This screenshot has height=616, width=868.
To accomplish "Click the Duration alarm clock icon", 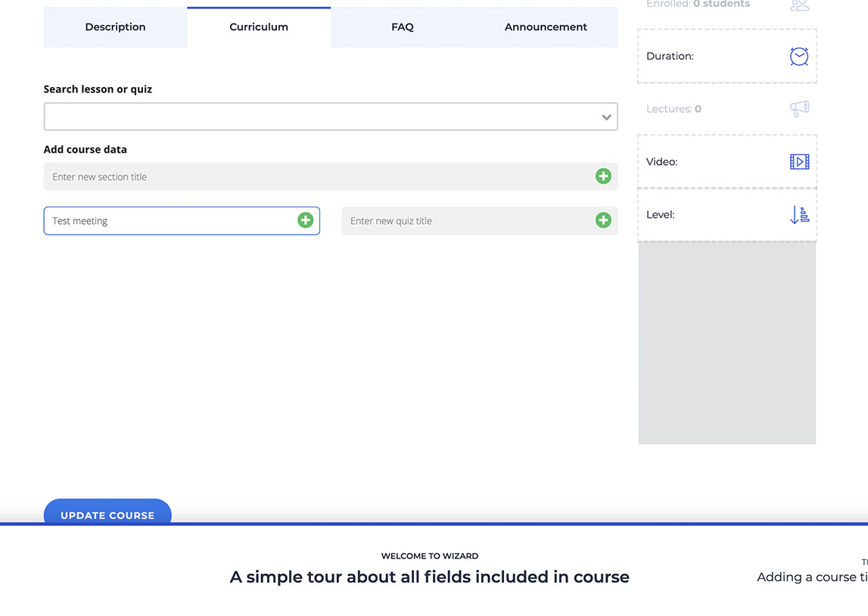I will pos(799,56).
